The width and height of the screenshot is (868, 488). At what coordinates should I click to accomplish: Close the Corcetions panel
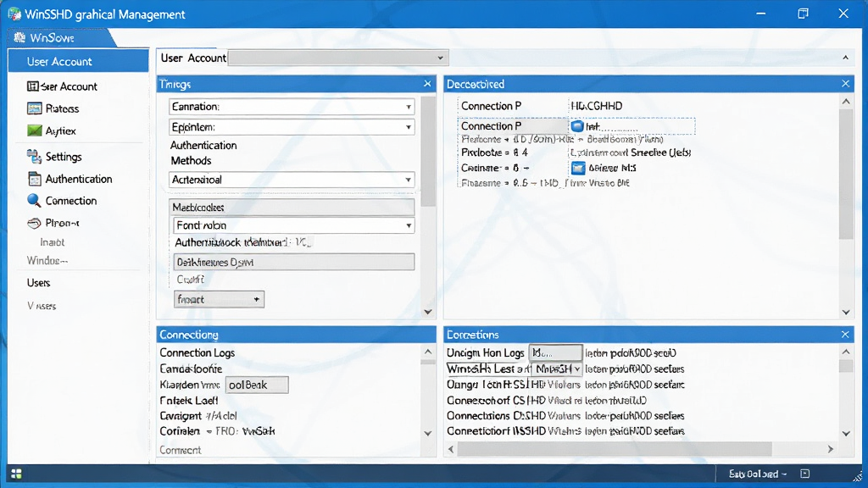coord(845,334)
